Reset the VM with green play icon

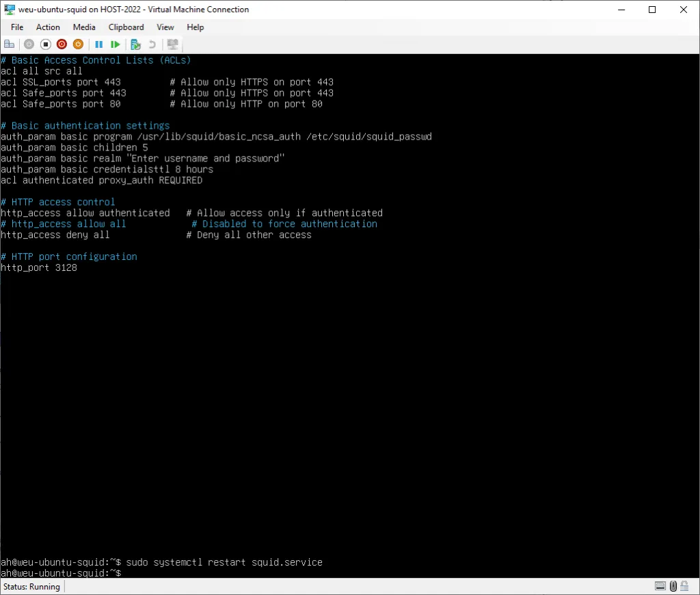115,44
